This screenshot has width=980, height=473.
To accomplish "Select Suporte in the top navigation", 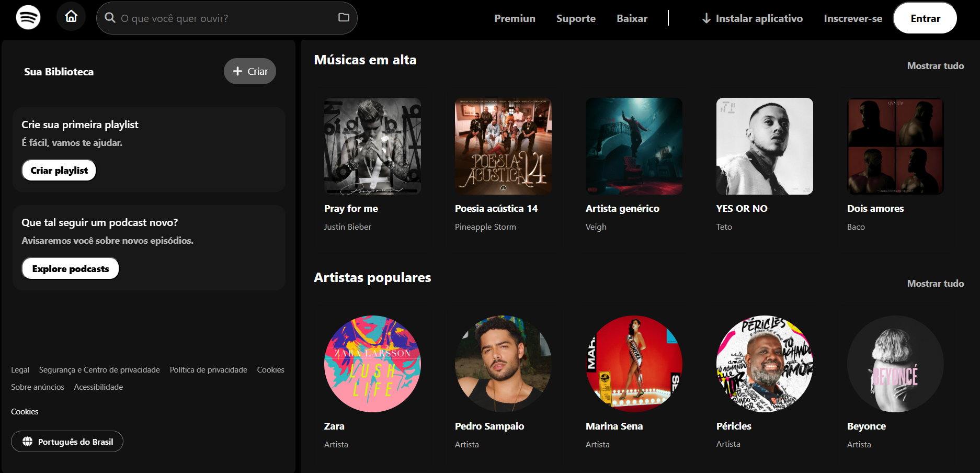I will (576, 18).
